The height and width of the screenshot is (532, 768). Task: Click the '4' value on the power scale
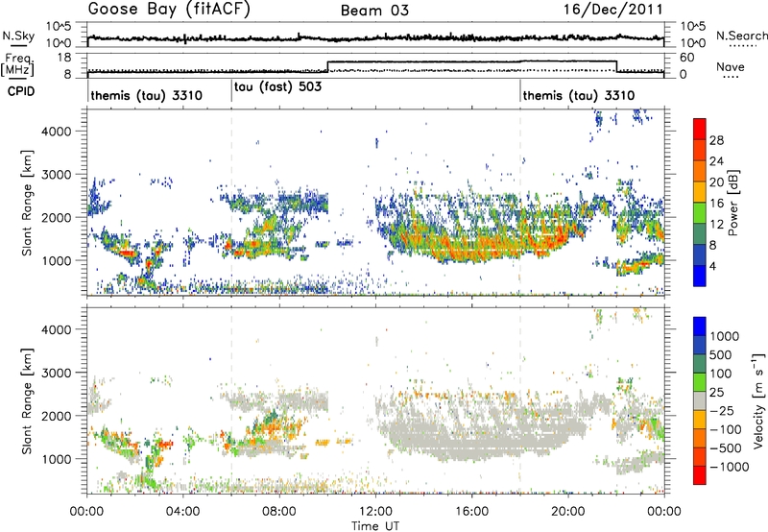[713, 266]
